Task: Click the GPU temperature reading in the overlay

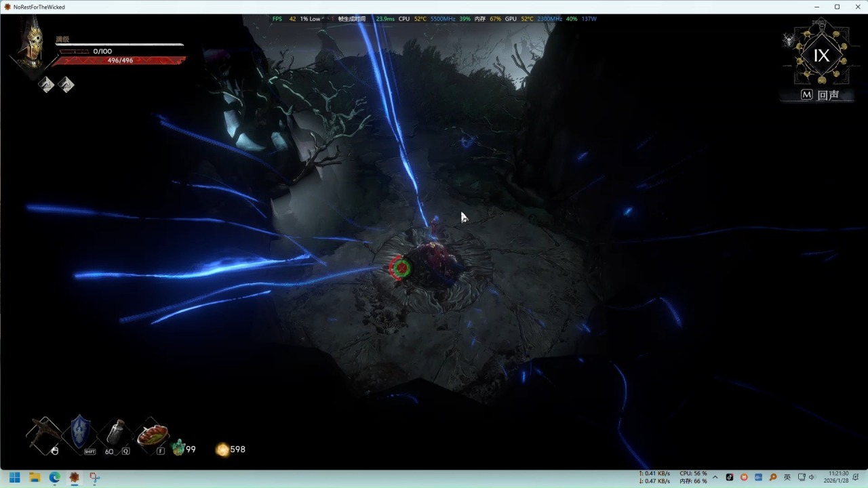Action: [528, 19]
